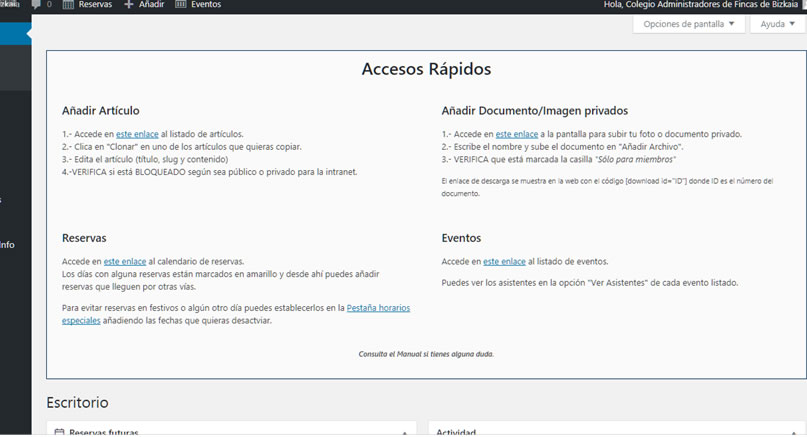The width and height of the screenshot is (807, 437).
Task: Click the 'Escritorio' page title
Action: 77,403
